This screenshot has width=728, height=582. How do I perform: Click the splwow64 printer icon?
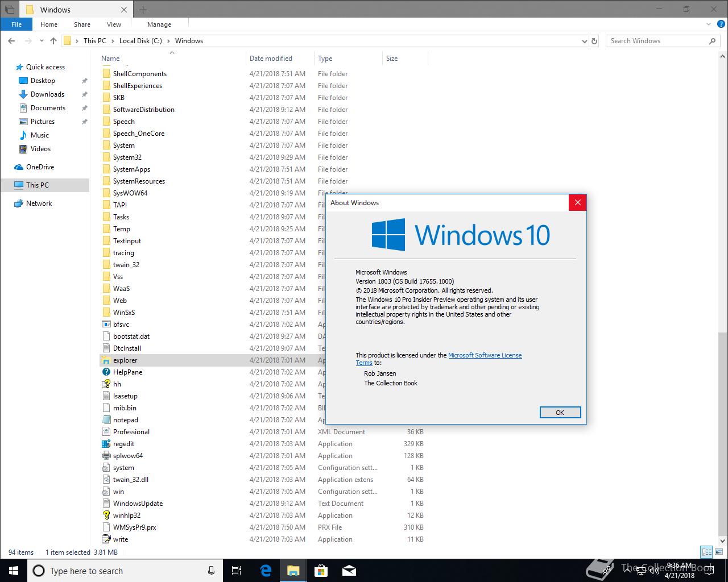[x=106, y=456]
